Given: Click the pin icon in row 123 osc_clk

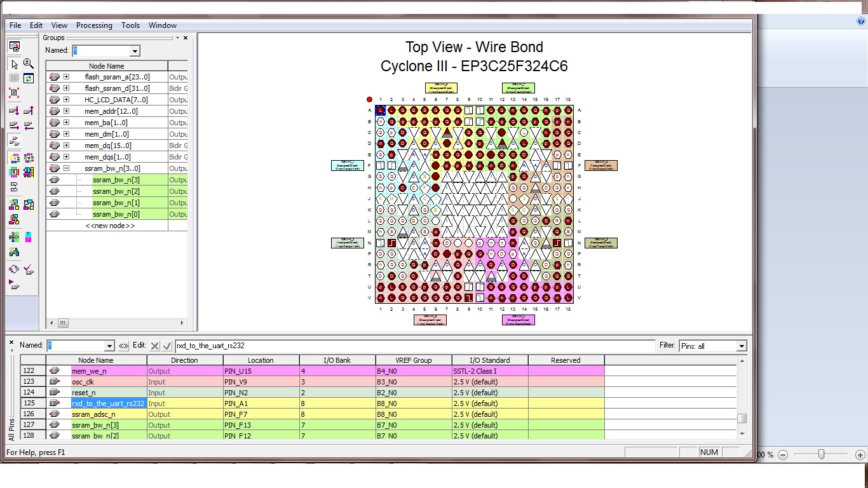Looking at the screenshot, I should 55,381.
